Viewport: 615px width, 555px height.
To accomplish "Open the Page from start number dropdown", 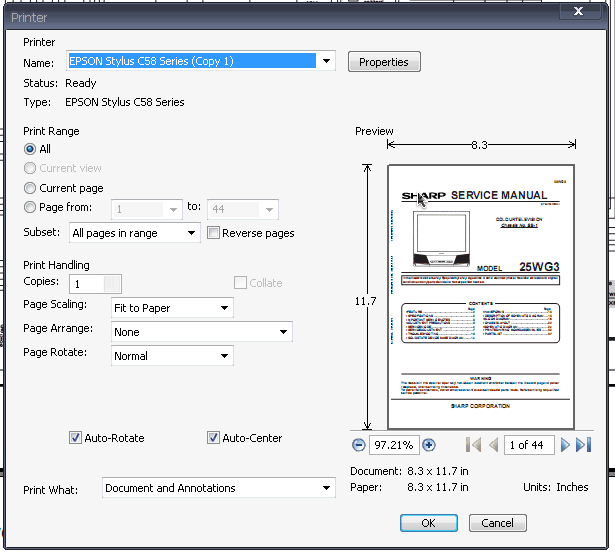I will [x=173, y=209].
